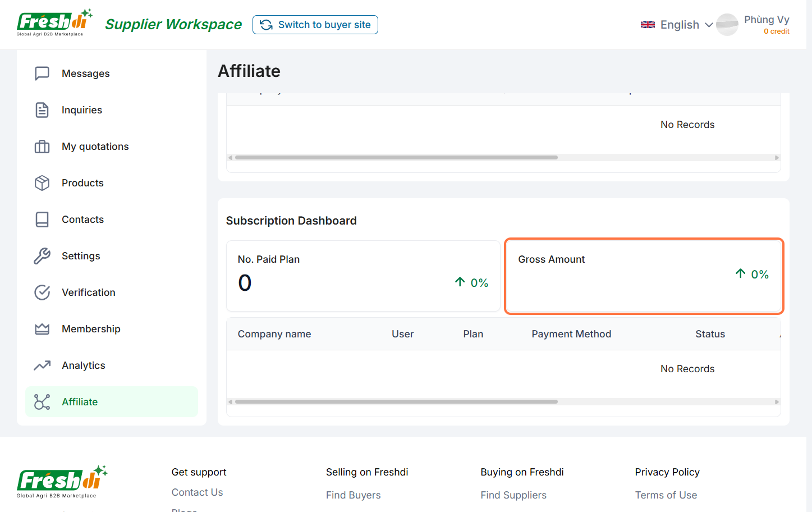Open the Contacts sidebar menu item
The image size is (812, 512).
click(x=82, y=220)
